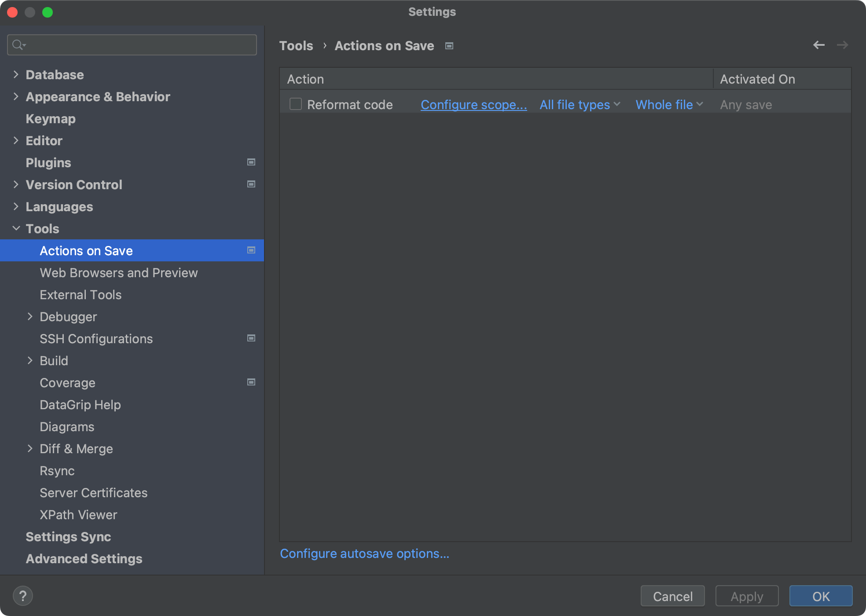Open the All file types dropdown

point(579,105)
